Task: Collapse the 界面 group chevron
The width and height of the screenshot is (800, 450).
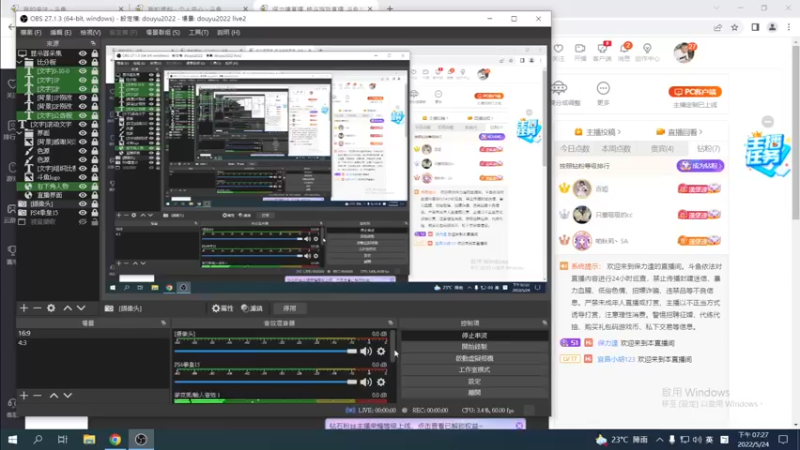Action: [x=20, y=133]
